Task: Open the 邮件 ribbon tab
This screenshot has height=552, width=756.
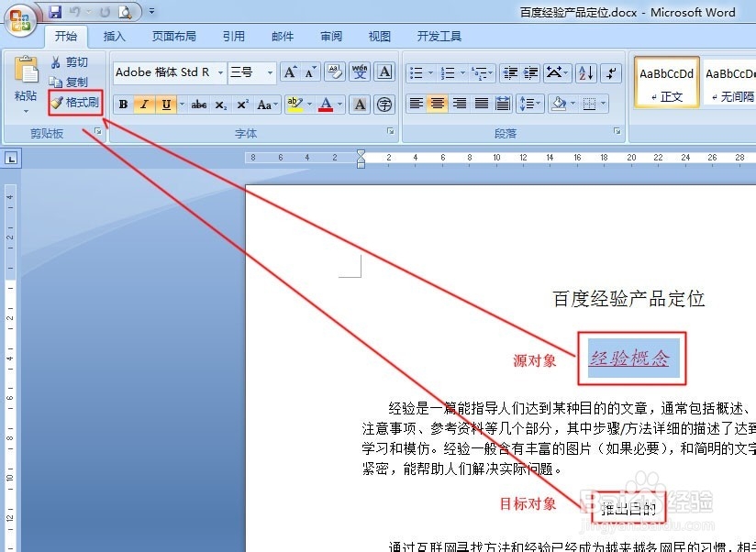Action: [283, 36]
